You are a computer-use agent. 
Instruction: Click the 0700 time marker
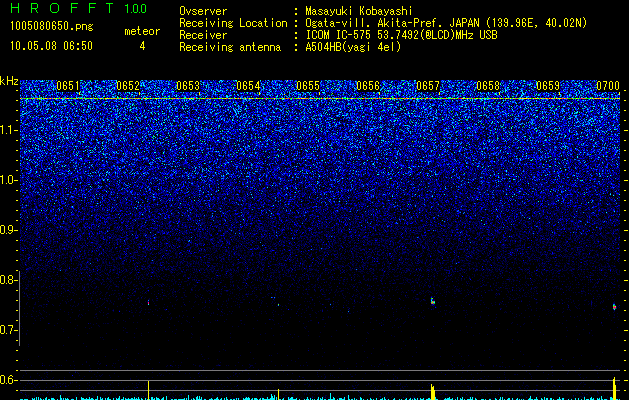608,86
